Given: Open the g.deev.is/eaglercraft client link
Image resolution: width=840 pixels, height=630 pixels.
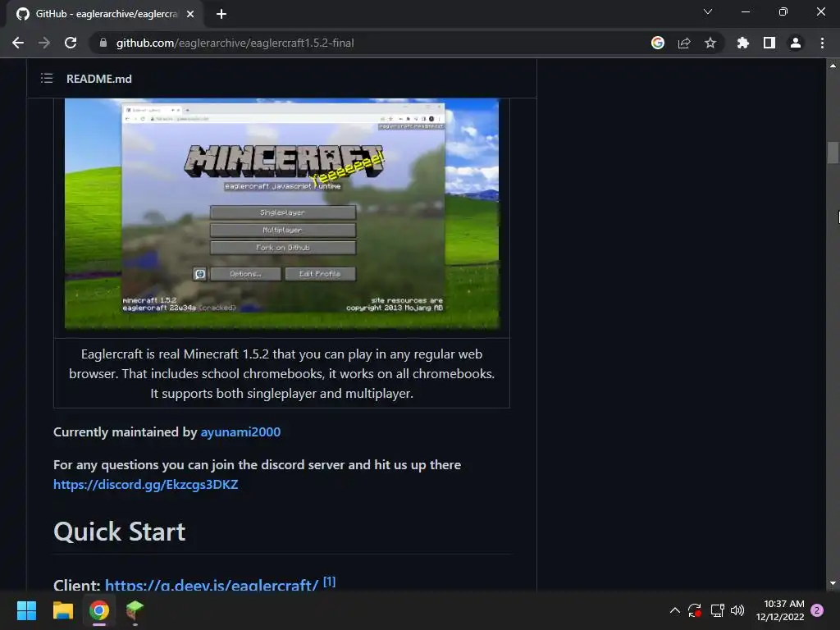Looking at the screenshot, I should click(212, 585).
